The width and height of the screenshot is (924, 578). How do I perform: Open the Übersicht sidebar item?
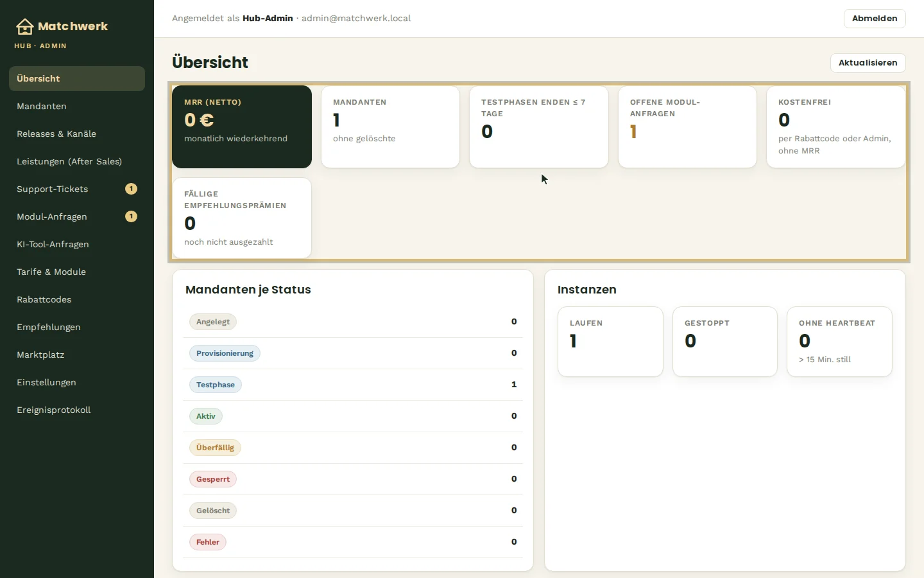[77, 78]
